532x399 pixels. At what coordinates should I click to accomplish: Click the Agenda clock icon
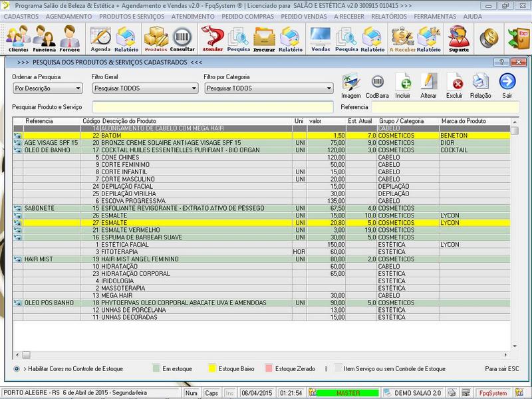point(100,39)
